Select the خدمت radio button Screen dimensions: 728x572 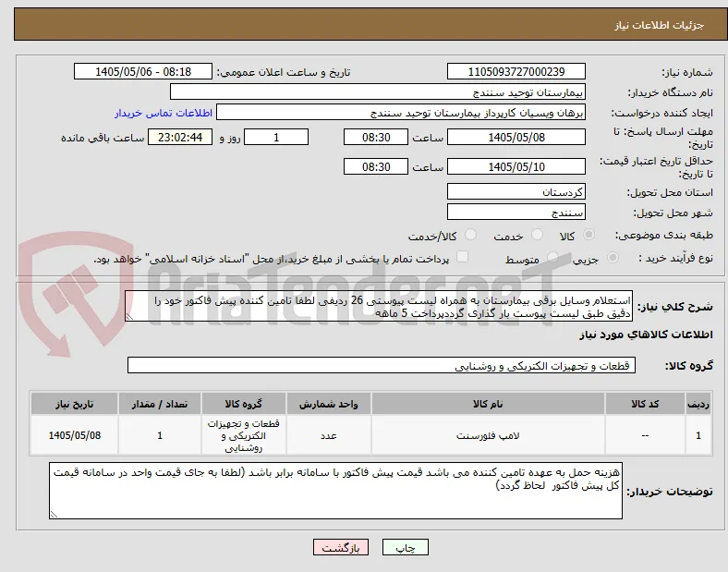click(537, 235)
